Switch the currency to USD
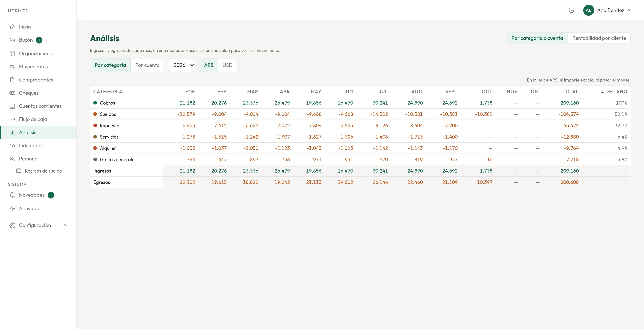The height and width of the screenshot is (329, 644). pos(227,65)
